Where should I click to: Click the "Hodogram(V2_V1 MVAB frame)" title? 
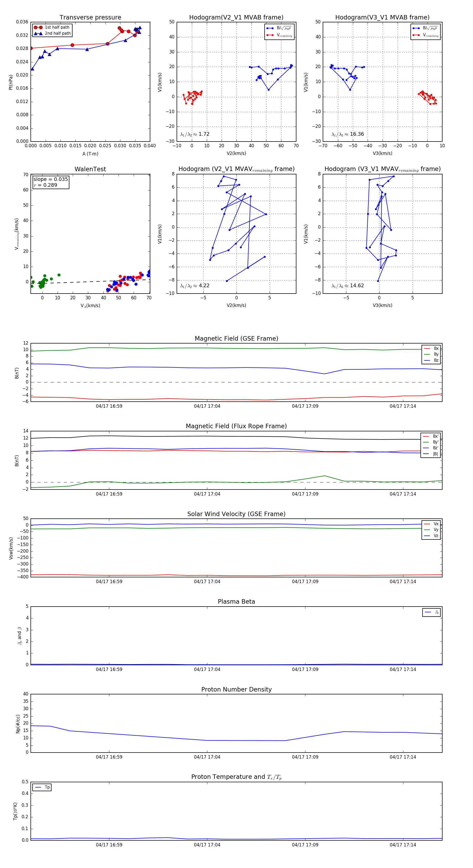point(236,18)
